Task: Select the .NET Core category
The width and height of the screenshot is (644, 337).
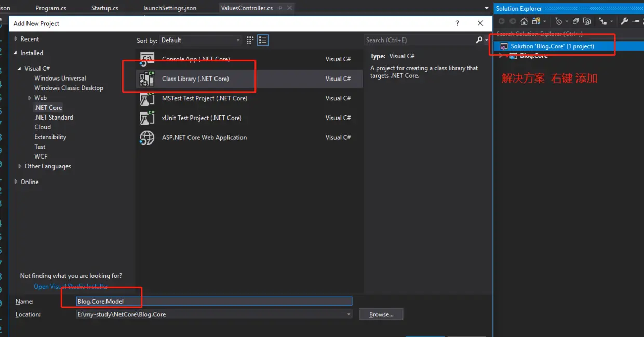Action: 48,108
